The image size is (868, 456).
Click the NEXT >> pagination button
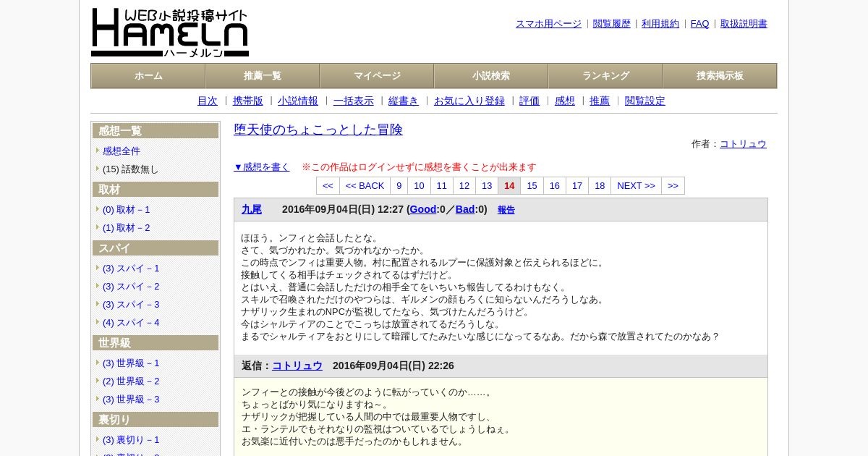pos(637,186)
